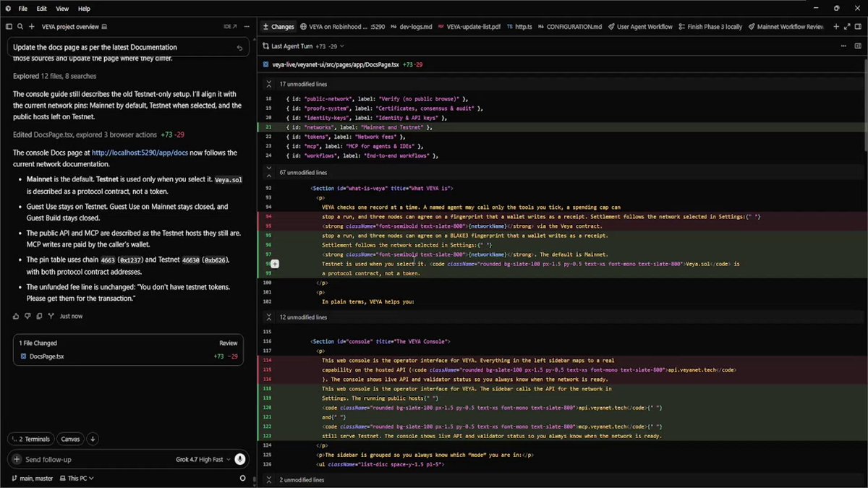Toggle the sidebar panel icon at top left
Image resolution: width=868 pixels, height=488 pixels.
tap(9, 27)
